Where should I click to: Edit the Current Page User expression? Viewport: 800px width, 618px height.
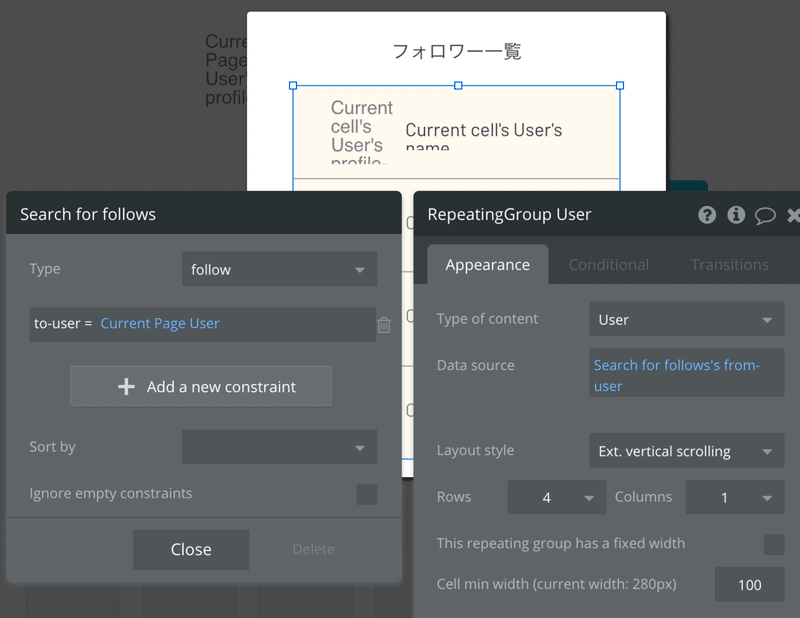[x=160, y=324]
